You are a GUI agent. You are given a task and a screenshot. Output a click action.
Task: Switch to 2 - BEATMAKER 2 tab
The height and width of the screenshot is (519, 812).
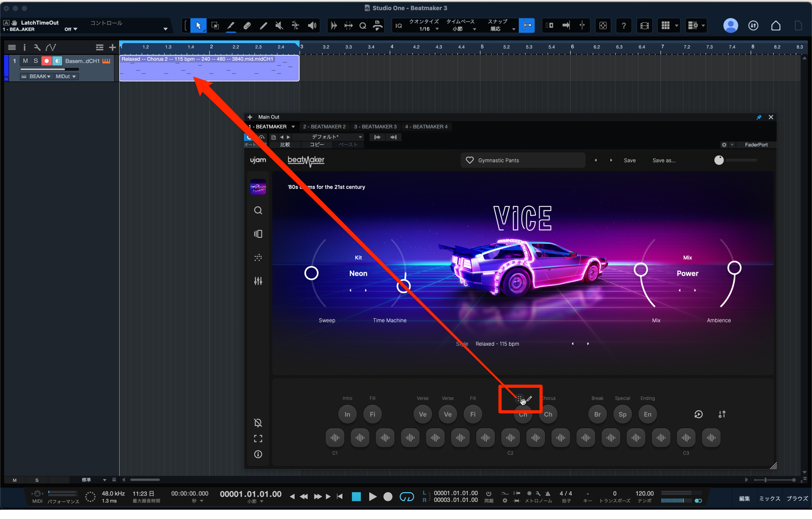pos(324,127)
